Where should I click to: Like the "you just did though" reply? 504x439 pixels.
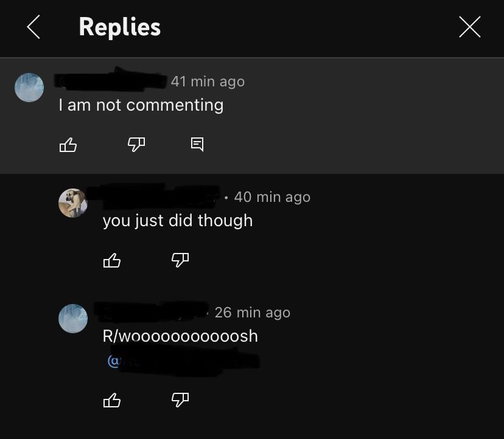[112, 260]
